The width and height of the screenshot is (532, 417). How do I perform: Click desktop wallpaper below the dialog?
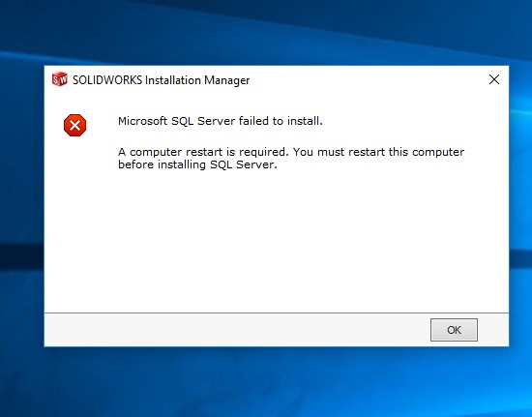tap(266, 382)
